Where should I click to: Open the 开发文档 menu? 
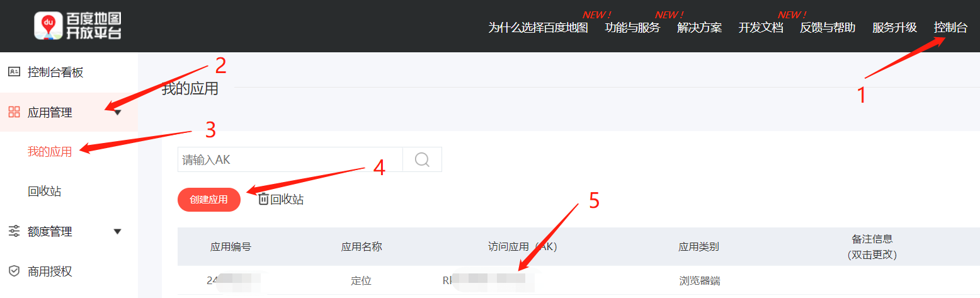(x=761, y=28)
